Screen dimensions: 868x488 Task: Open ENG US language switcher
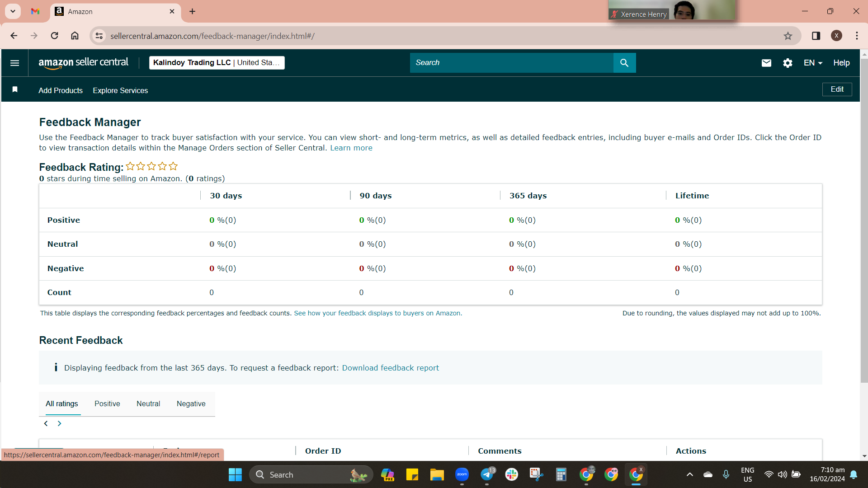pyautogui.click(x=748, y=474)
